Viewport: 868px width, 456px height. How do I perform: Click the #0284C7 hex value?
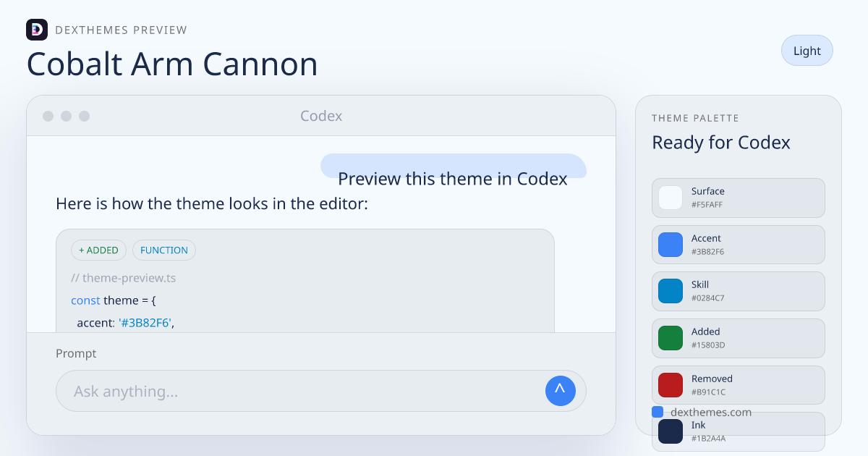tap(708, 298)
